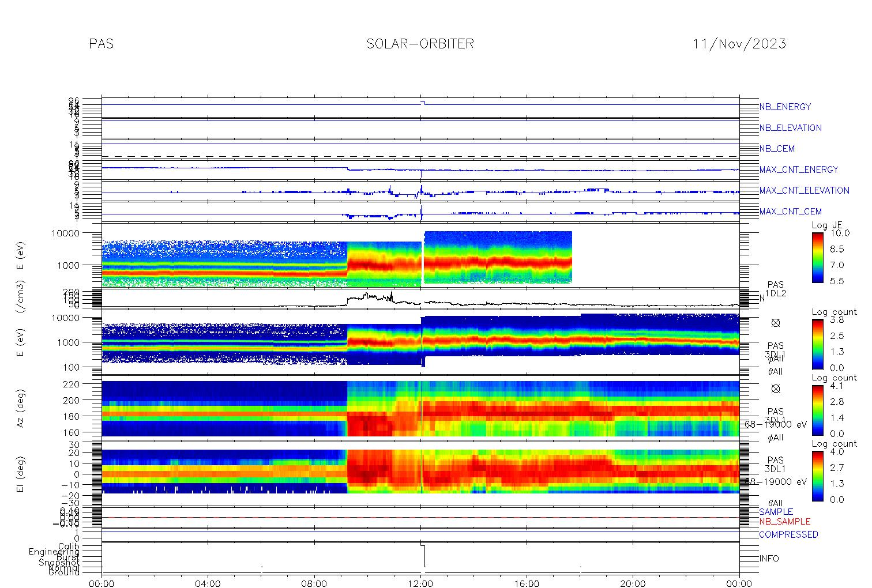
Task: Select the NB_CEM label
Action: (x=777, y=149)
